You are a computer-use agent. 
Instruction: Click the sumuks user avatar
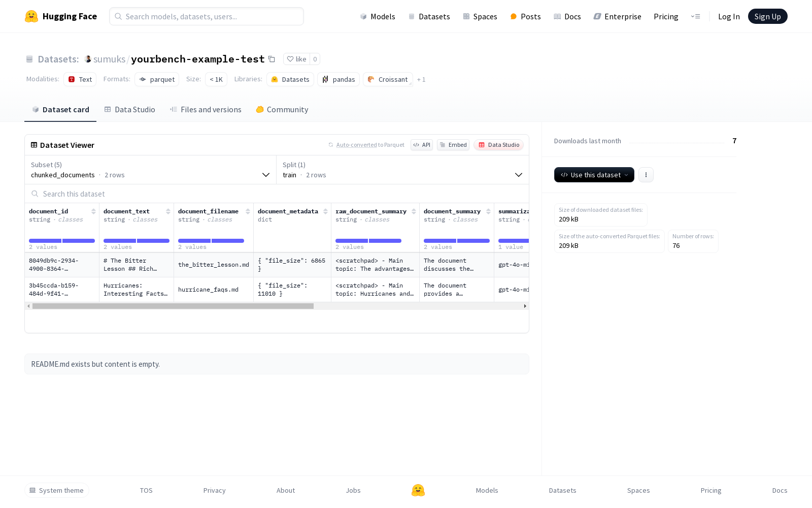(88, 59)
